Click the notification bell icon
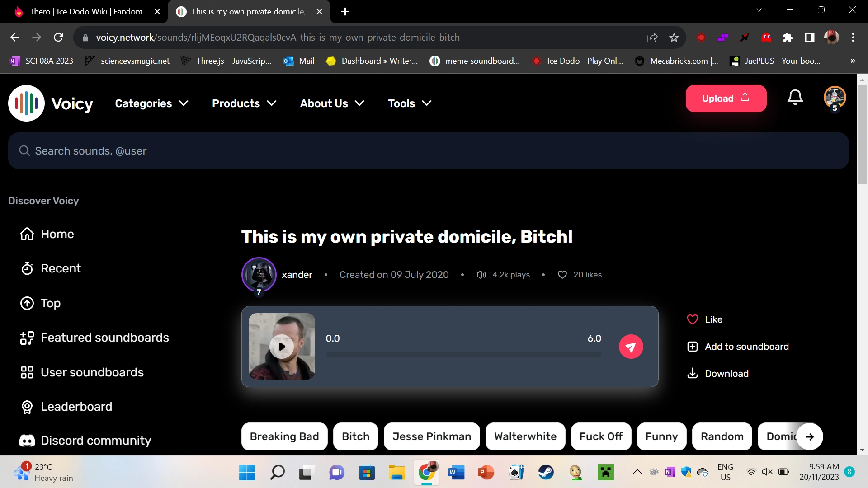The height and width of the screenshot is (488, 868). coord(795,98)
